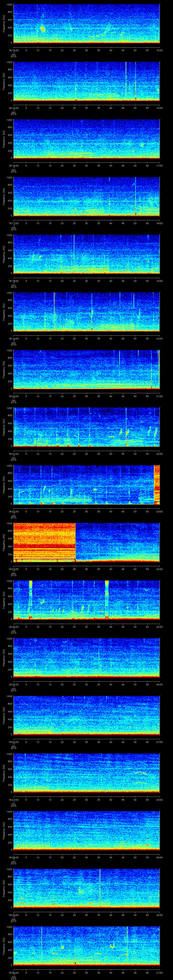Click the 15:00 end-of-axis label
This screenshot has height=980, width=173.
click(x=159, y=50)
